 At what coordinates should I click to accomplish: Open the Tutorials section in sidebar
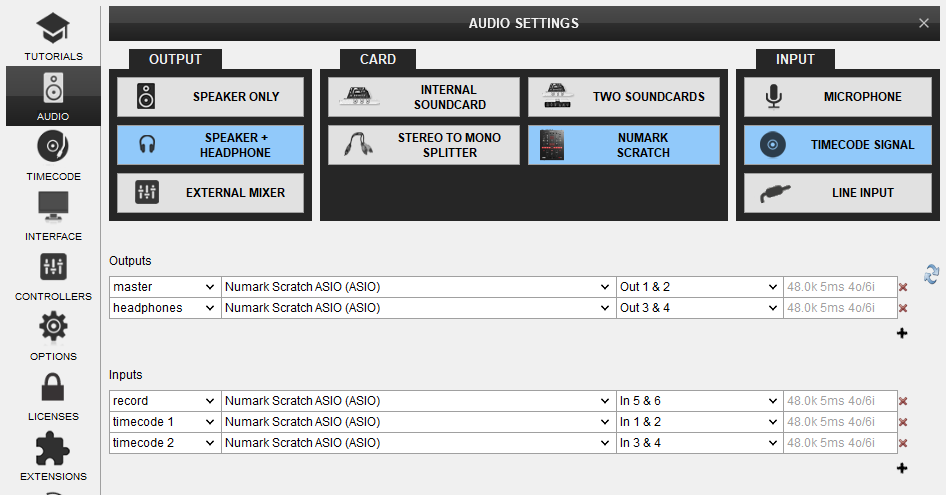point(53,36)
